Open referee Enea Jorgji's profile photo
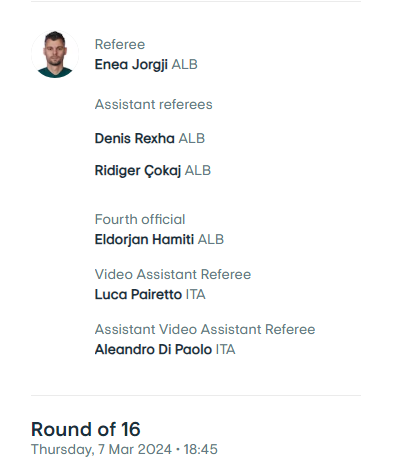393x469 pixels. (55, 54)
